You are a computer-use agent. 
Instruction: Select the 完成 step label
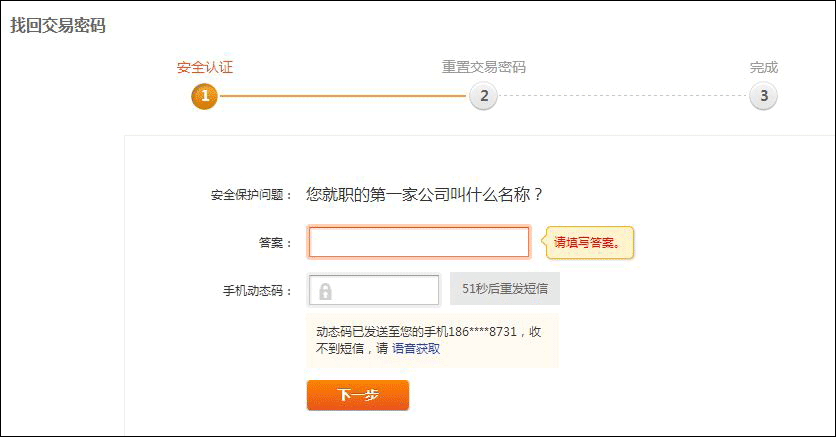pos(763,67)
